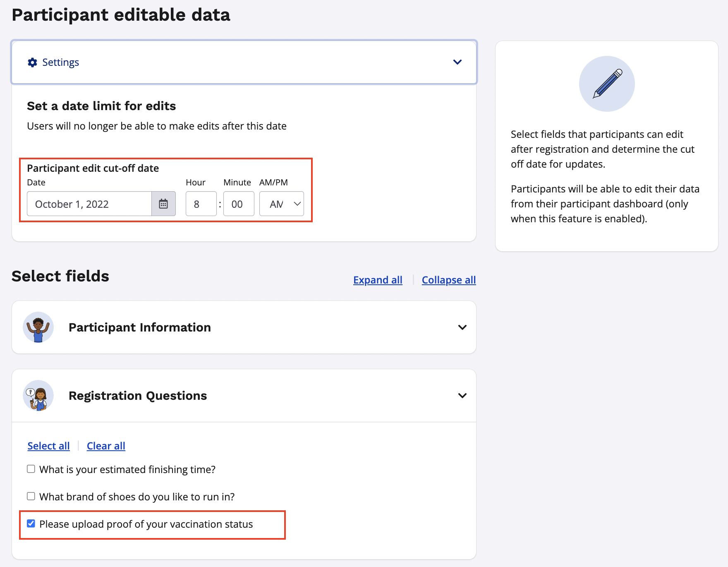Viewport: 728px width, 567px height.
Task: Uncheck the vaccination status proof checkbox
Action: (x=31, y=524)
